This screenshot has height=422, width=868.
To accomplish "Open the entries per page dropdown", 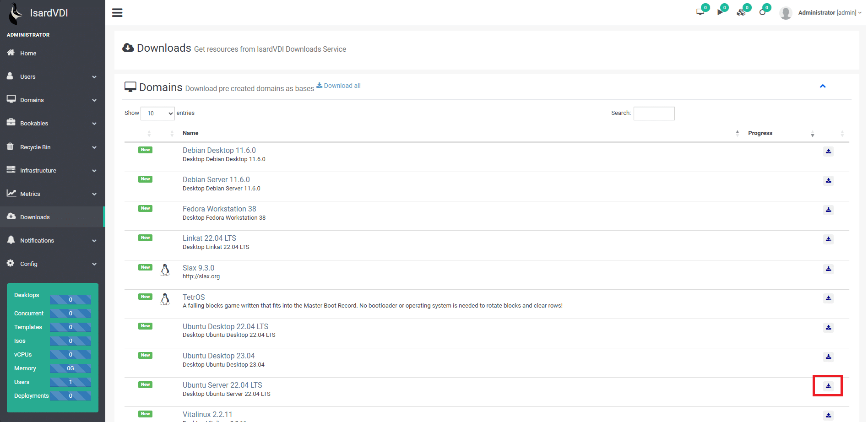I will point(157,114).
